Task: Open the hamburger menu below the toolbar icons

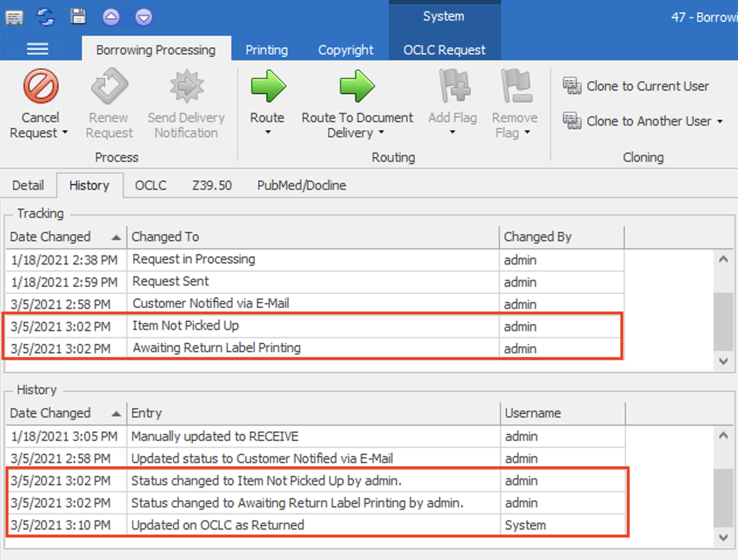Action: pos(37,49)
